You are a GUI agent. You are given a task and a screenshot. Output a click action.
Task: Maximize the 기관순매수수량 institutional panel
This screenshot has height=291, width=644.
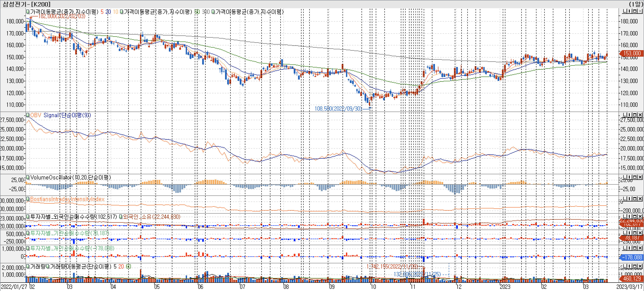click(x=635, y=233)
